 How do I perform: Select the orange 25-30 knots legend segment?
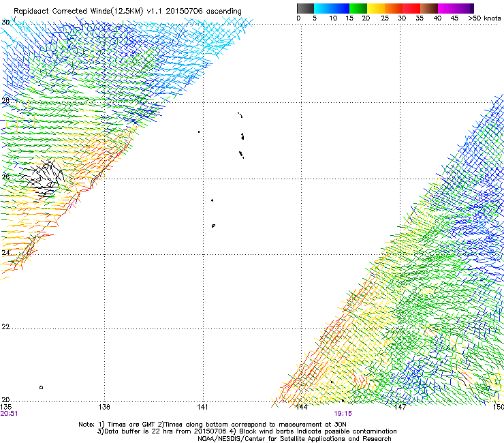(394, 8)
